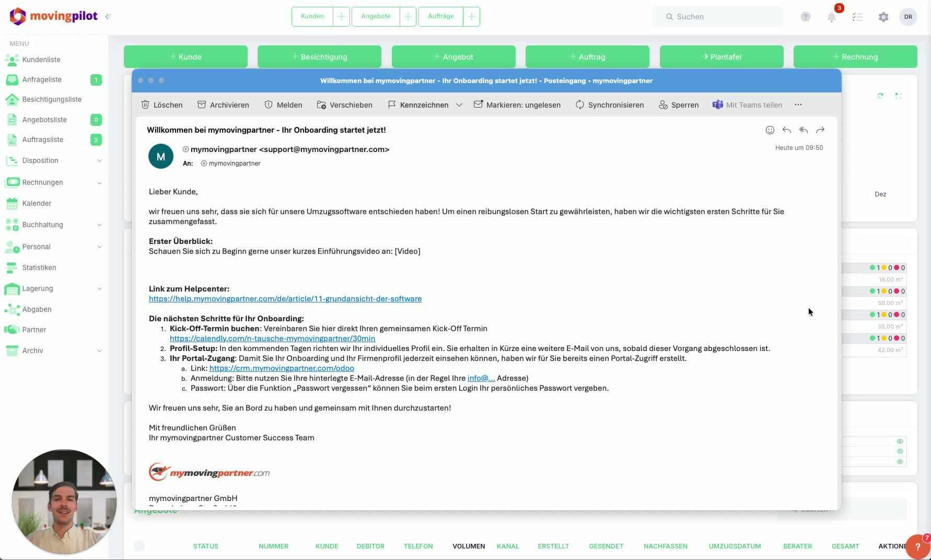Block sender with Sperren
931x560 pixels.
point(679,105)
